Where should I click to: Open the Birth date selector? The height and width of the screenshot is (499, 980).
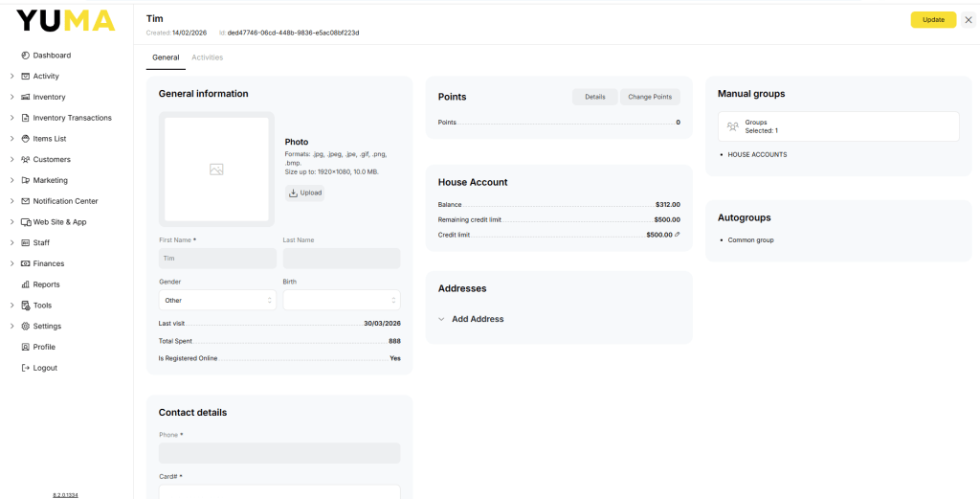pyautogui.click(x=342, y=300)
